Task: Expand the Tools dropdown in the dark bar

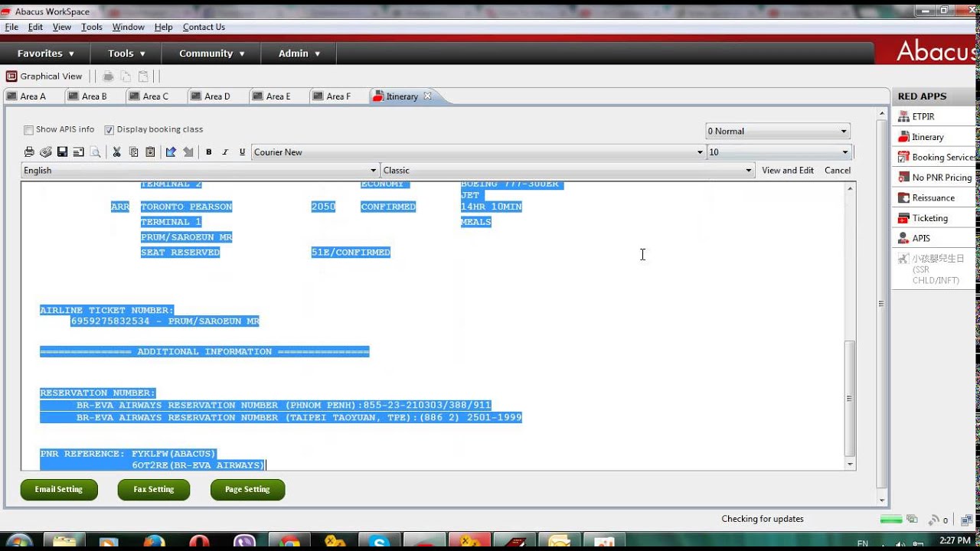Action: (x=126, y=54)
